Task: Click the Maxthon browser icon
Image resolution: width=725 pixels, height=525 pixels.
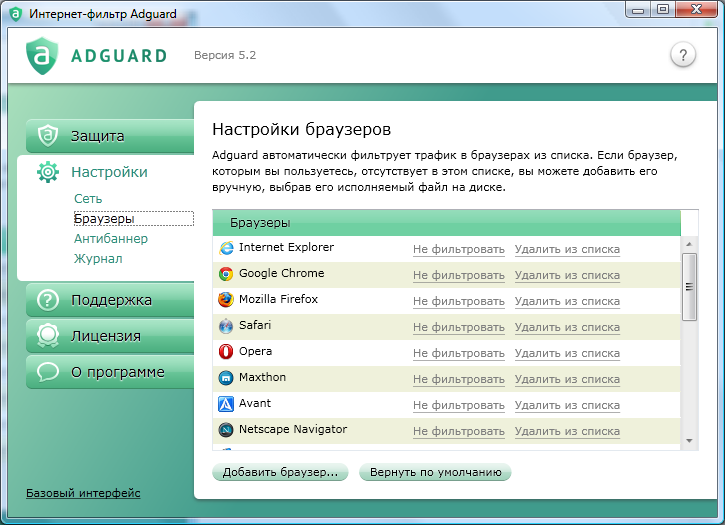Action: pos(226,378)
